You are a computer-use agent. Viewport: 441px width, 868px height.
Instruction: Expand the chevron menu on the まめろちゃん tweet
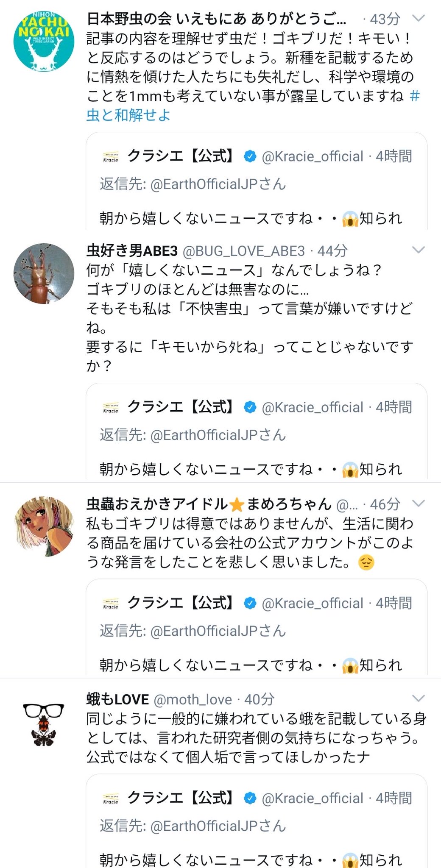coord(418,504)
